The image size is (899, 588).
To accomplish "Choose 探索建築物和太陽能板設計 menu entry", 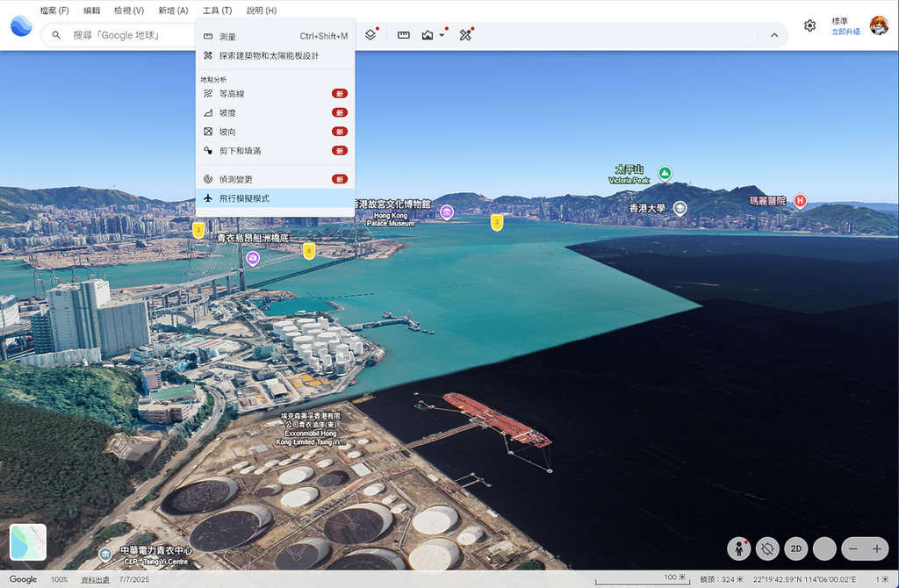I will [275, 55].
